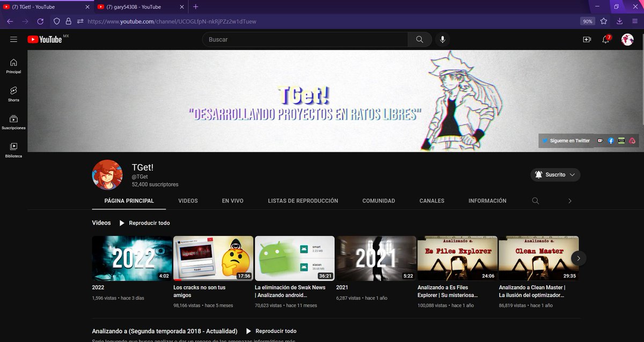Open the INFORMACIÓN channel tab
This screenshot has height=342, width=644.
click(x=487, y=201)
